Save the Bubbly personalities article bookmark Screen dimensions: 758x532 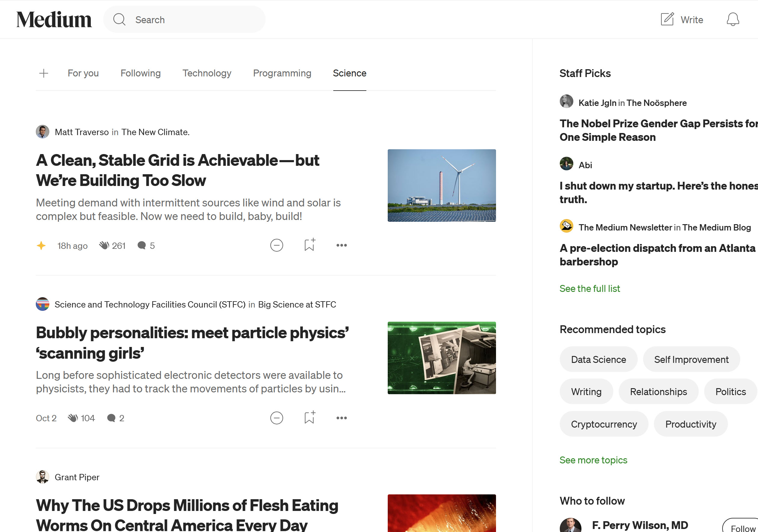[x=309, y=418]
